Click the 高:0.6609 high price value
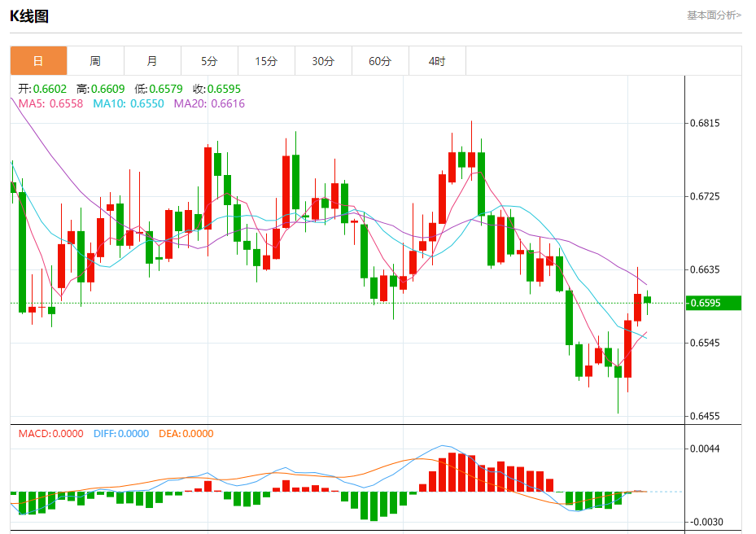This screenshot has height=534, width=756. click(100, 89)
